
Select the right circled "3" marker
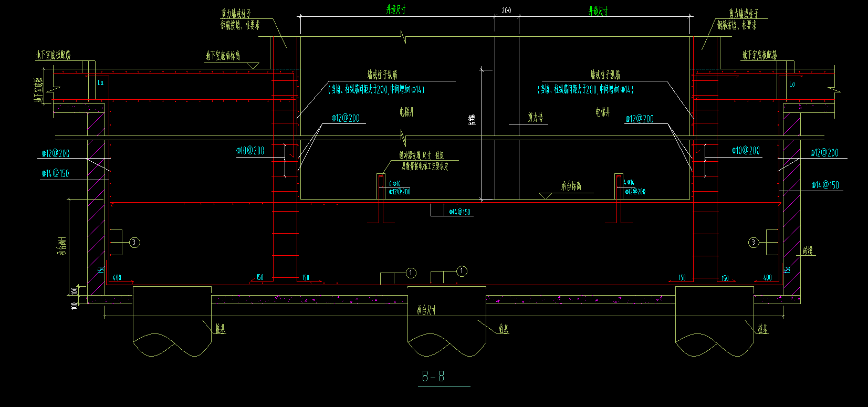754,243
